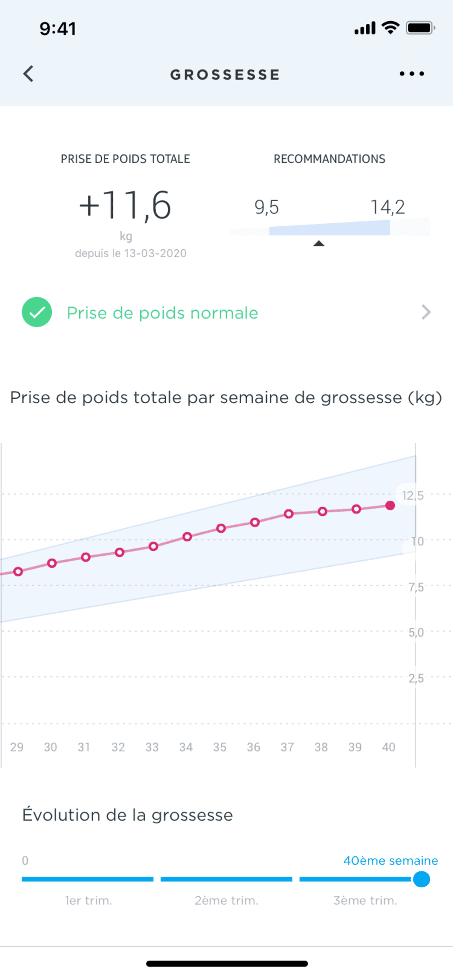The width and height of the screenshot is (453, 980).
Task: Tap the '3ème trim.' label
Action: click(365, 900)
